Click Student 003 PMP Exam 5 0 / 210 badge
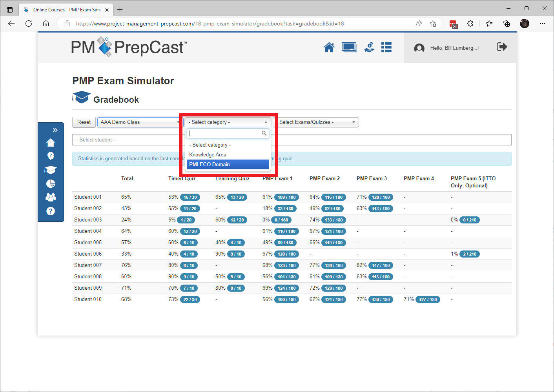 pos(470,220)
